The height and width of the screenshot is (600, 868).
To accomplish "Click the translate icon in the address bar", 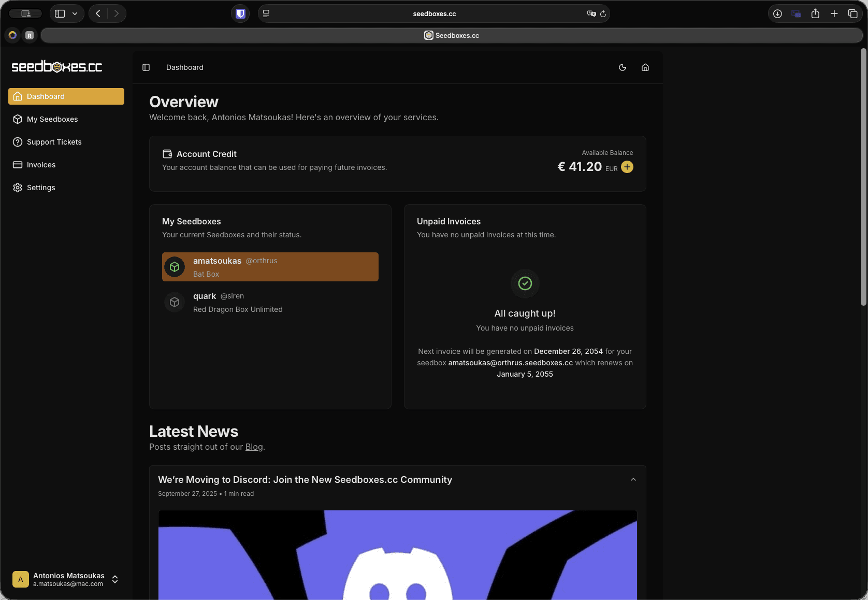I will [591, 13].
